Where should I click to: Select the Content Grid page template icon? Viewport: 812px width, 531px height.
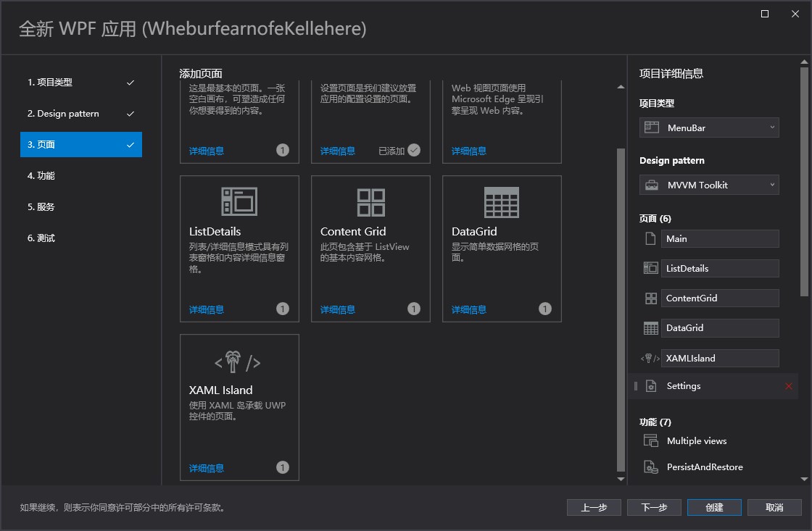(x=370, y=202)
